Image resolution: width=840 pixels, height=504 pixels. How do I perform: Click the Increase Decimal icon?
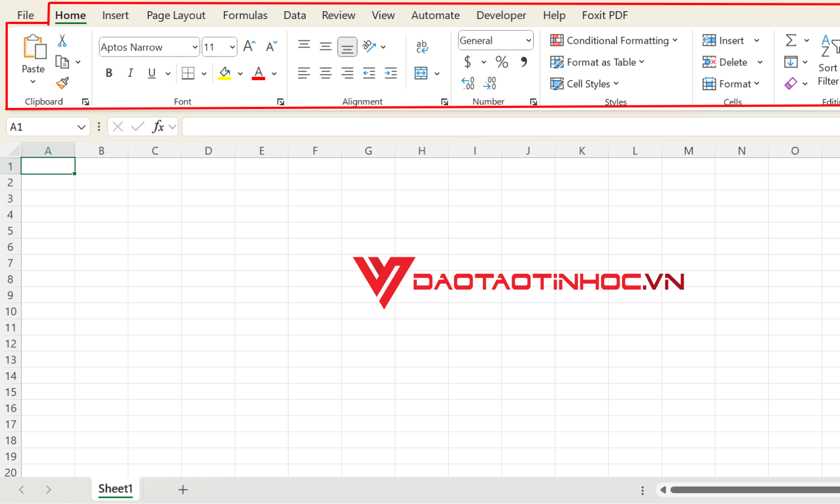tap(468, 83)
